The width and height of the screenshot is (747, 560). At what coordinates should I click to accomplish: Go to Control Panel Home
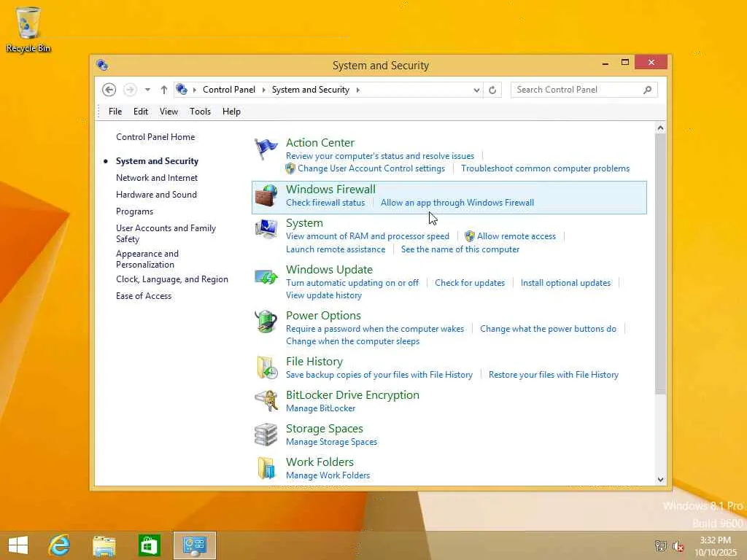[155, 137]
